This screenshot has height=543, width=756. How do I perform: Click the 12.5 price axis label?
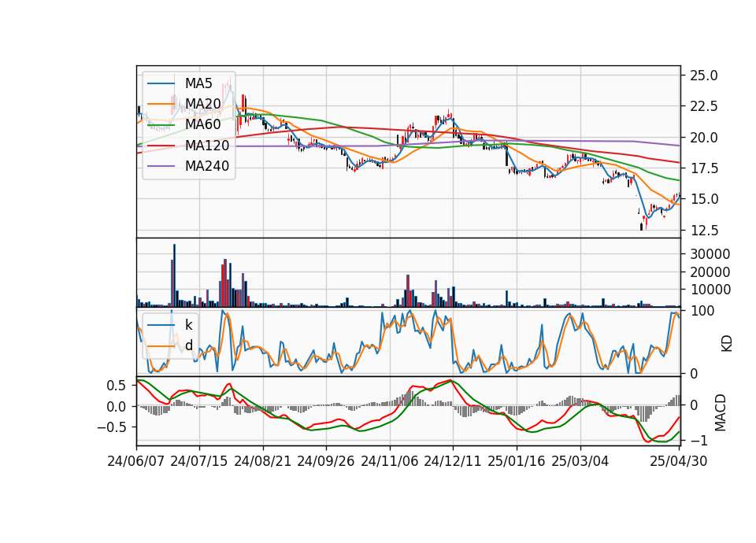point(704,231)
